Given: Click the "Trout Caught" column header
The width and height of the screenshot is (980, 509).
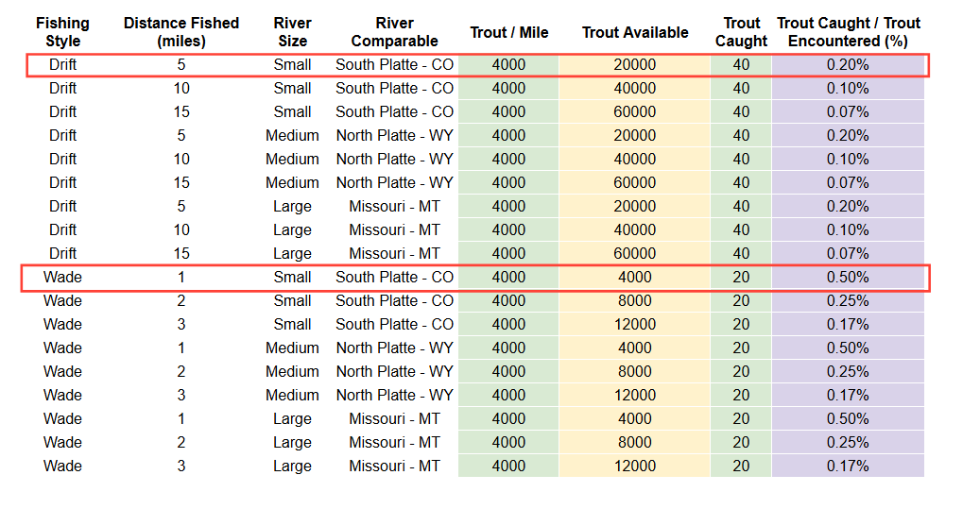Looking at the screenshot, I should click(741, 32).
